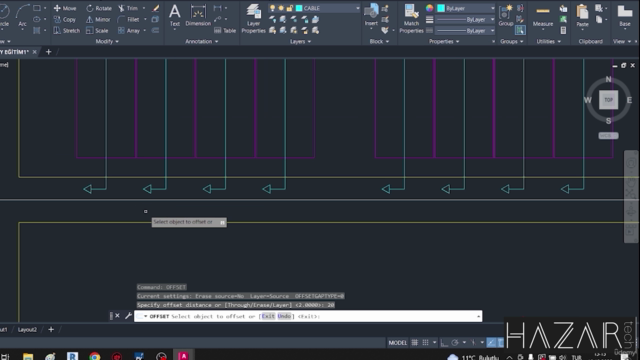640x360 pixels.
Task: Expand the Annotation panel
Action: pyautogui.click(x=202, y=41)
